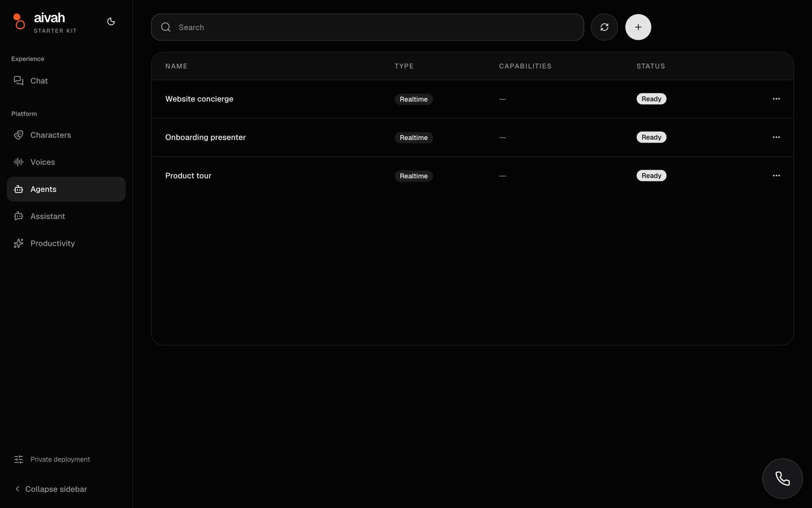Open more options for Onboarding presenter
812x508 pixels.
(x=776, y=137)
